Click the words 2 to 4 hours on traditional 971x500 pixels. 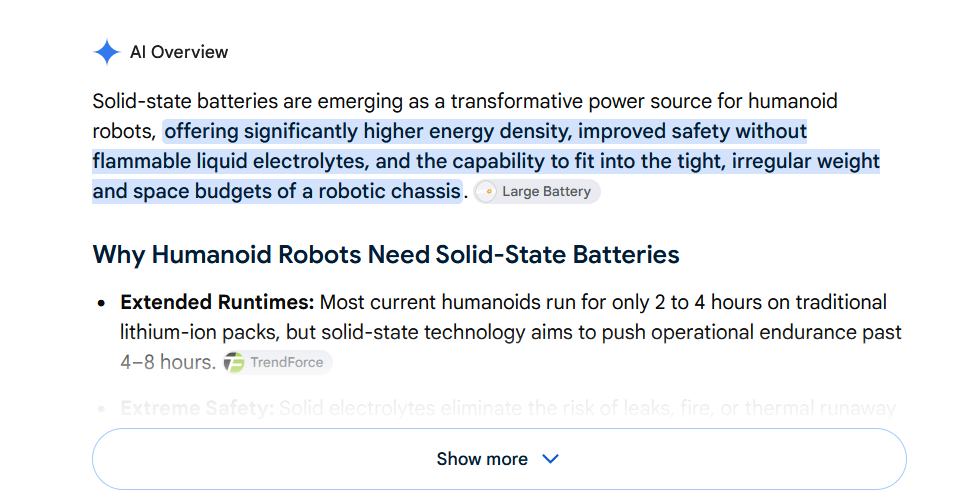pyautogui.click(x=770, y=302)
